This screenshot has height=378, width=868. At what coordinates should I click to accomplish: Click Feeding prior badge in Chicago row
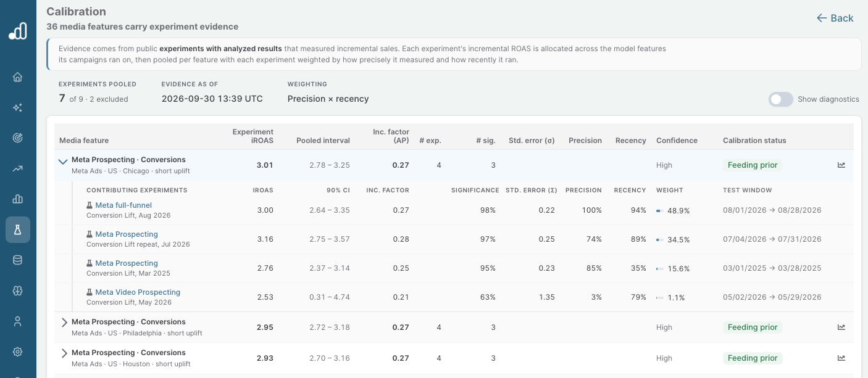coord(753,165)
